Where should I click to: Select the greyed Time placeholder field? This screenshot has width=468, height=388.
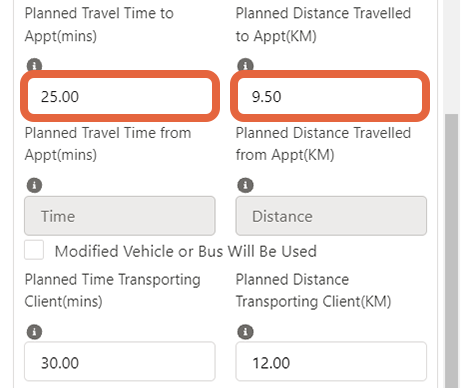(120, 216)
